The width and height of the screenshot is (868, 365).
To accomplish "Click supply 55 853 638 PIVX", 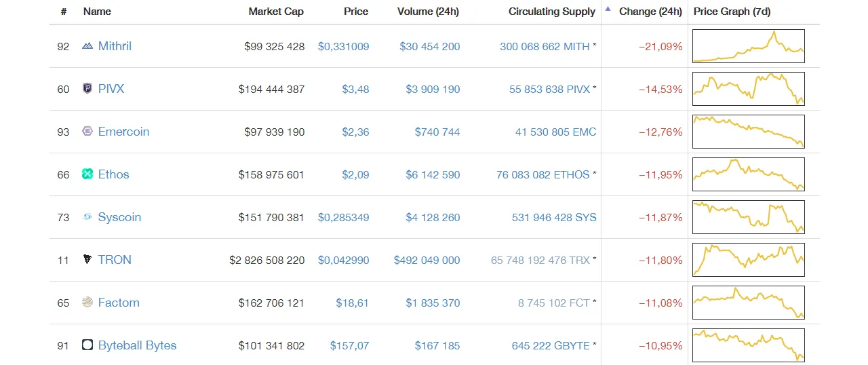I will pos(549,90).
